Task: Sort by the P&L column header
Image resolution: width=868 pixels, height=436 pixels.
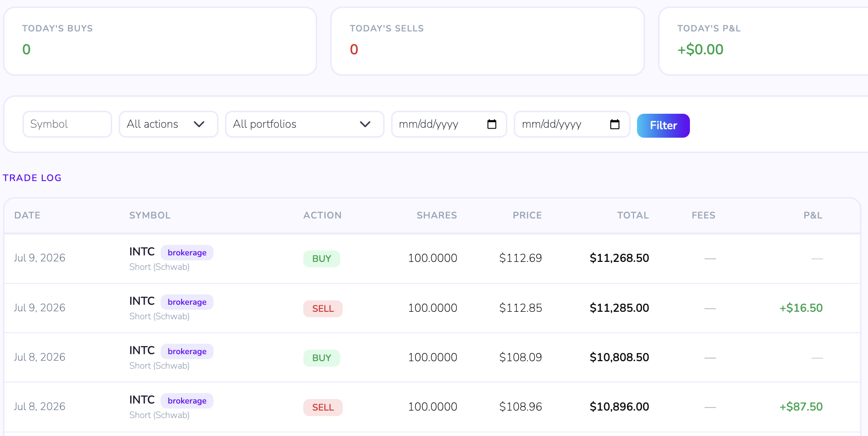Action: point(813,216)
